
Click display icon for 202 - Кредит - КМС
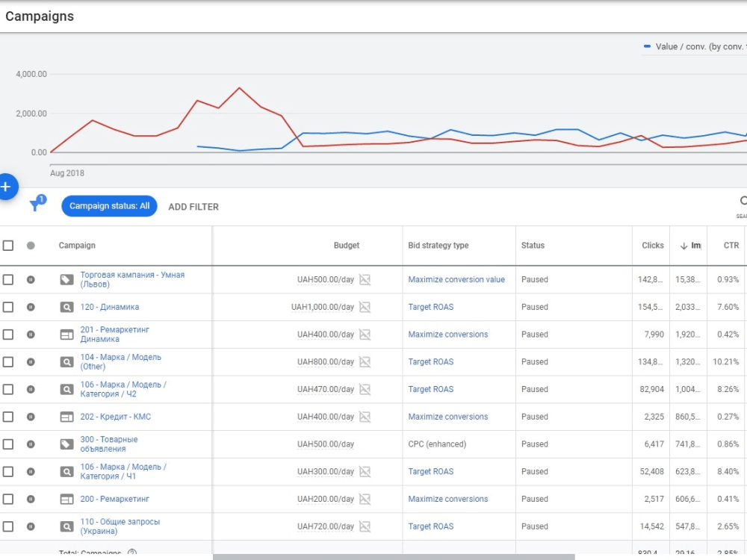[66, 417]
